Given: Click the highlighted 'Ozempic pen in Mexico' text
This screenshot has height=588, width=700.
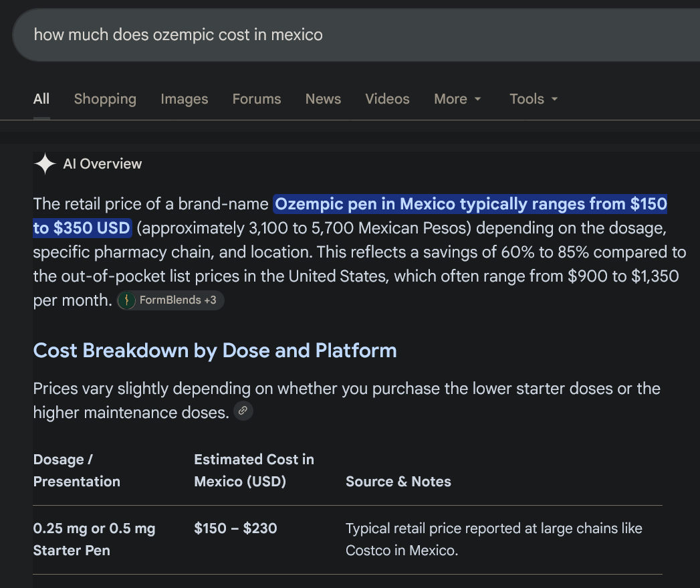Looking at the screenshot, I should pos(366,204).
